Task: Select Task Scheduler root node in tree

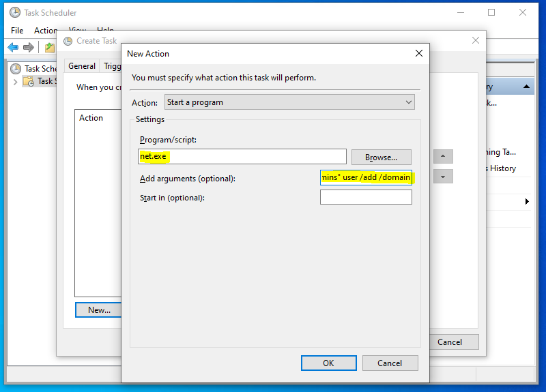Action: (33, 69)
